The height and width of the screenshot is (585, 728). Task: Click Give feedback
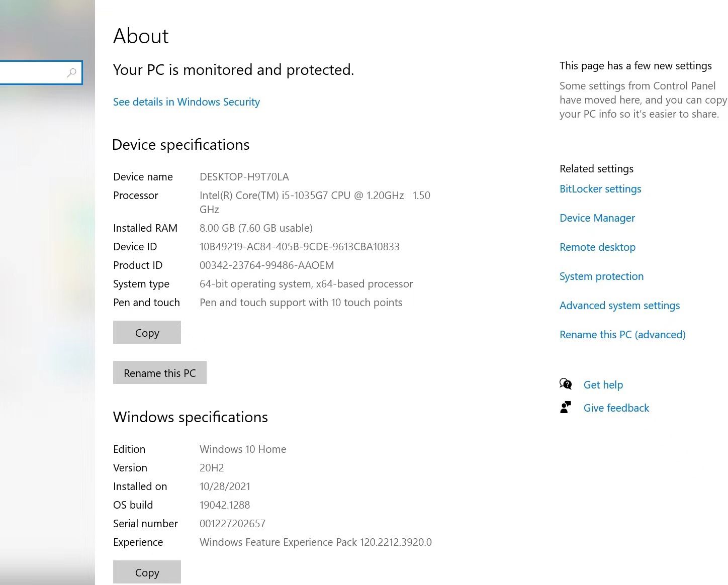pyautogui.click(x=616, y=408)
